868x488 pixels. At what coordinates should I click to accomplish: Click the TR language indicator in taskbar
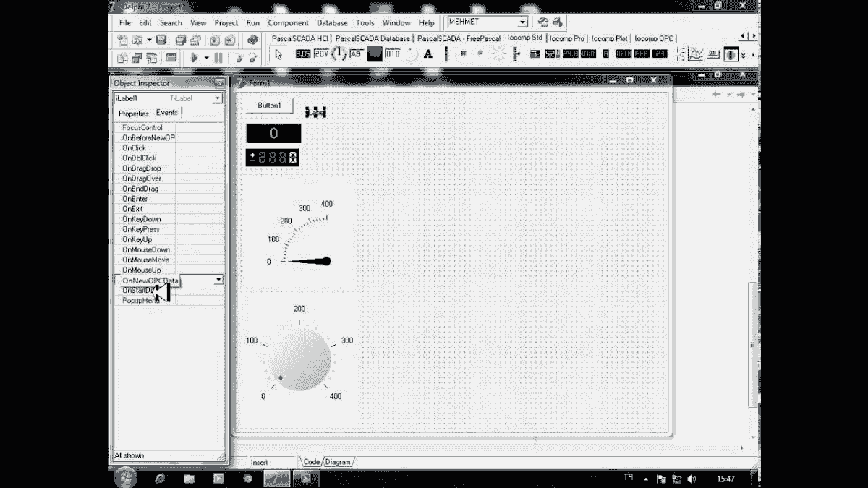(629, 478)
